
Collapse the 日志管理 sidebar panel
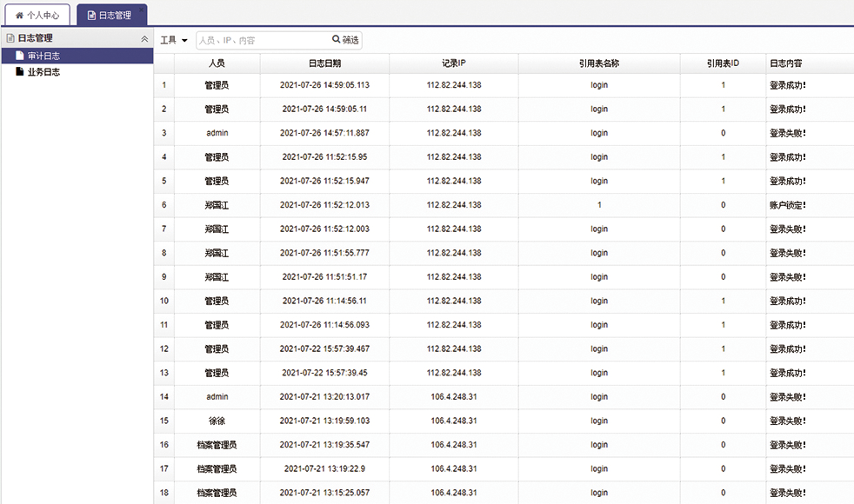[x=144, y=39]
